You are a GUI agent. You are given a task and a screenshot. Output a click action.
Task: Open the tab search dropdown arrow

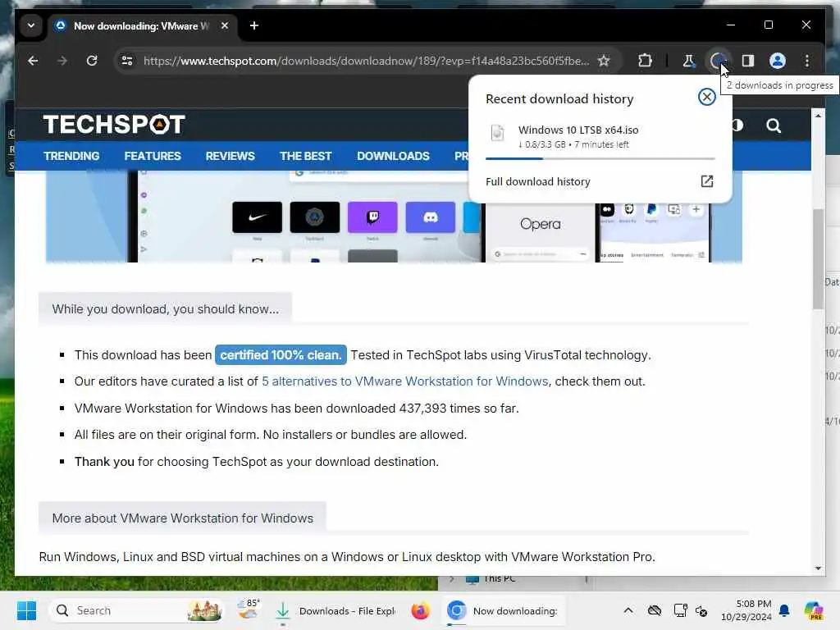[31, 25]
